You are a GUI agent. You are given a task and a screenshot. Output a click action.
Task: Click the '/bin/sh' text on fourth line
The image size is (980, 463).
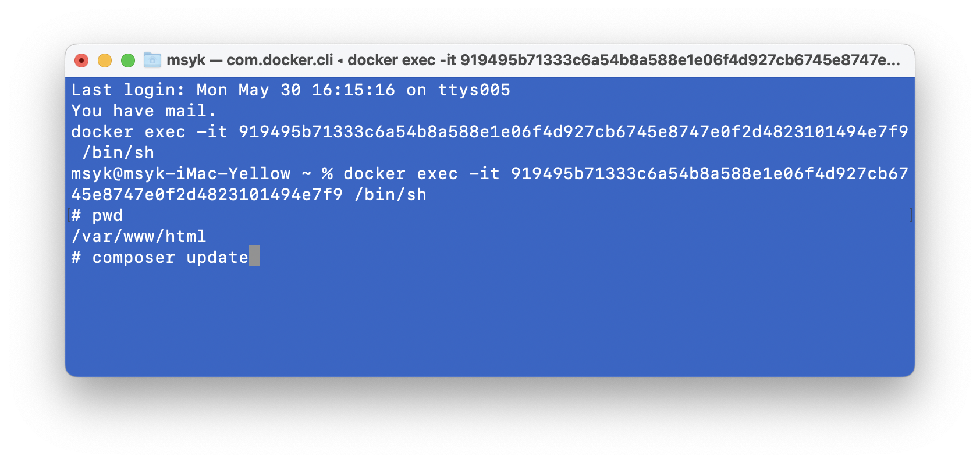point(118,153)
